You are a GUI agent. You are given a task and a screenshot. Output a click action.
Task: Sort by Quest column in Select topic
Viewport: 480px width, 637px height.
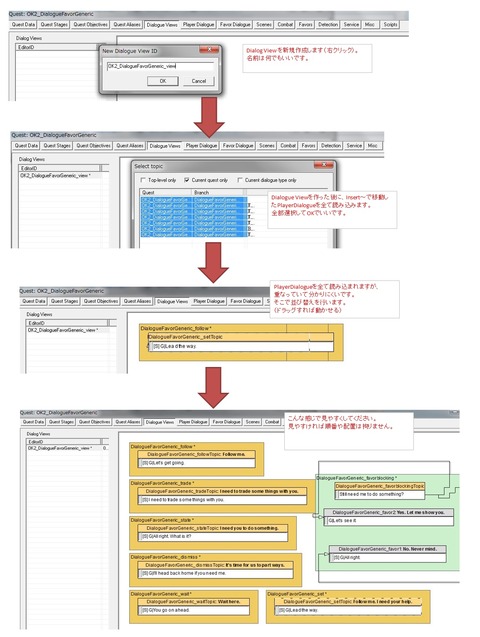[x=166, y=192]
